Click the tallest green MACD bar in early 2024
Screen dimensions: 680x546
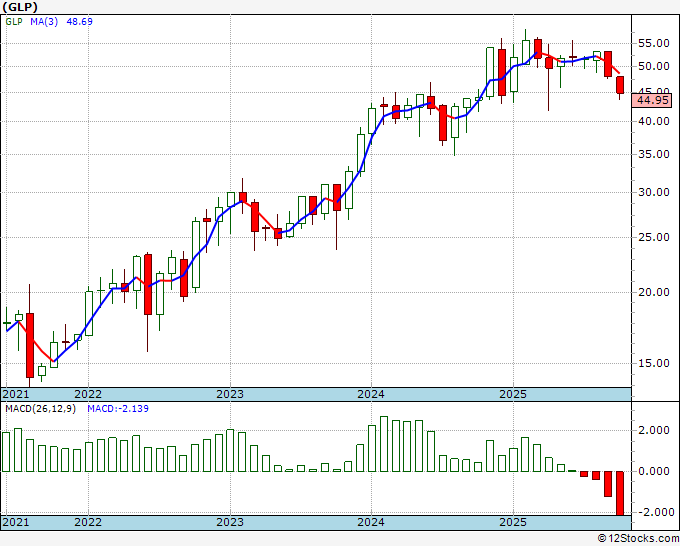(x=384, y=444)
